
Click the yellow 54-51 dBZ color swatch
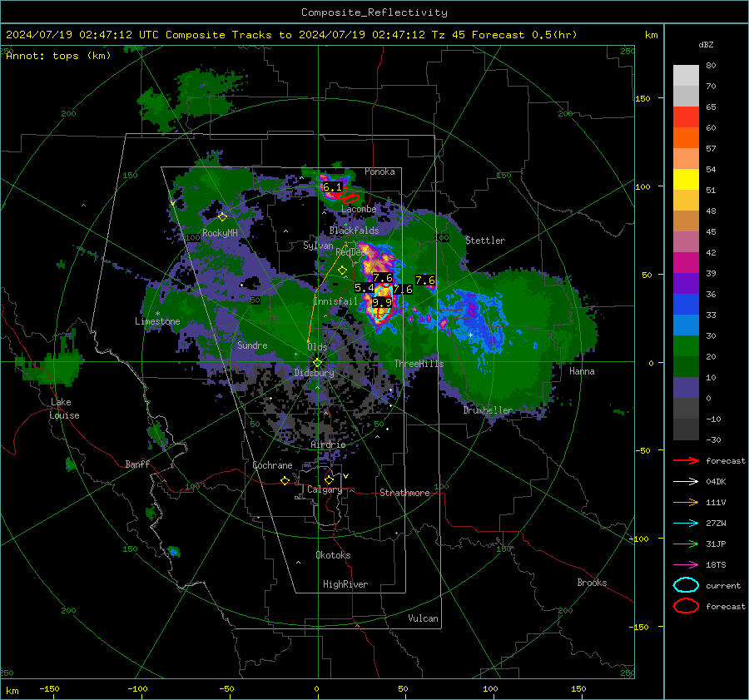coord(686,180)
